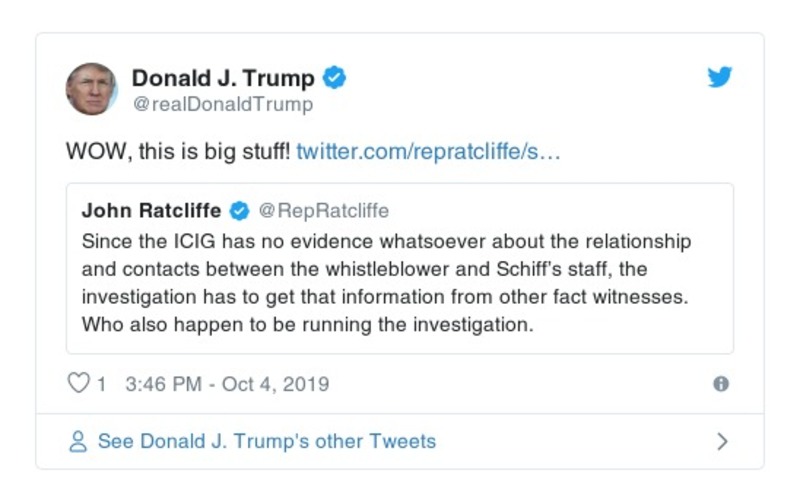Click the like count number 1
Screen dimensions: 800x502
(x=101, y=384)
